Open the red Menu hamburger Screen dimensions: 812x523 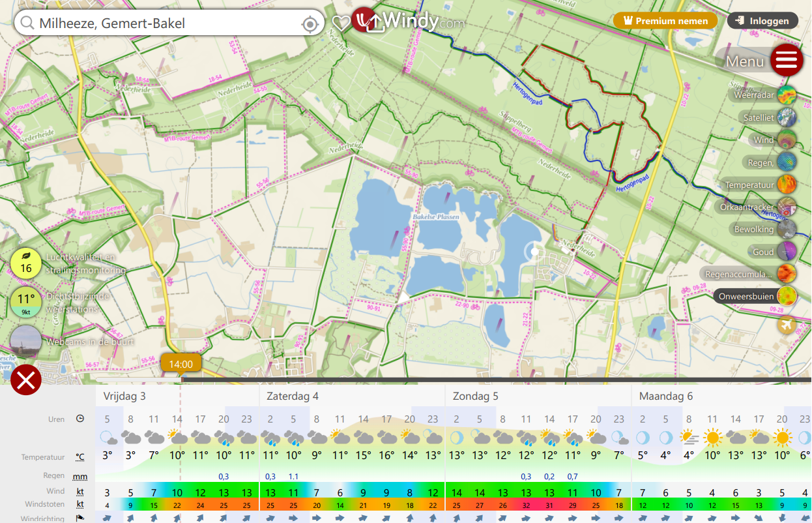(787, 61)
